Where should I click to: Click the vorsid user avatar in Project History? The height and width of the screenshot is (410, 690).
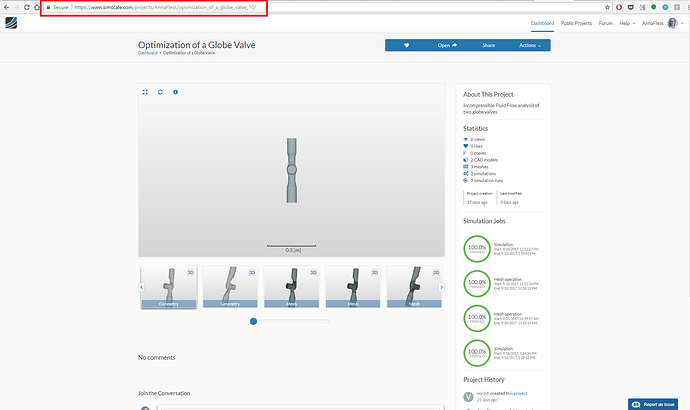468,397
